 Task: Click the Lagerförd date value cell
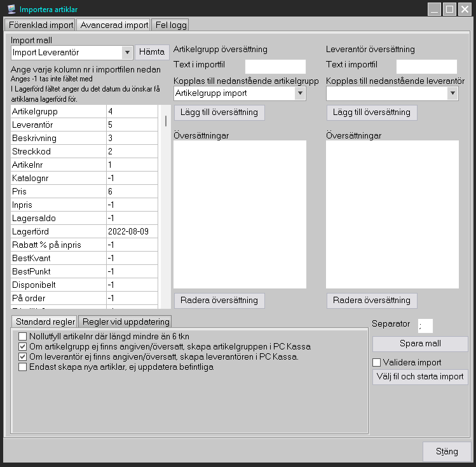coord(132,232)
